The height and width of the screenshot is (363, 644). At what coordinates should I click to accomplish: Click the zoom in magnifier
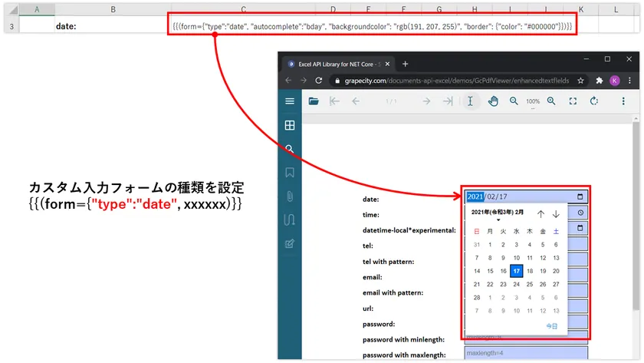551,101
